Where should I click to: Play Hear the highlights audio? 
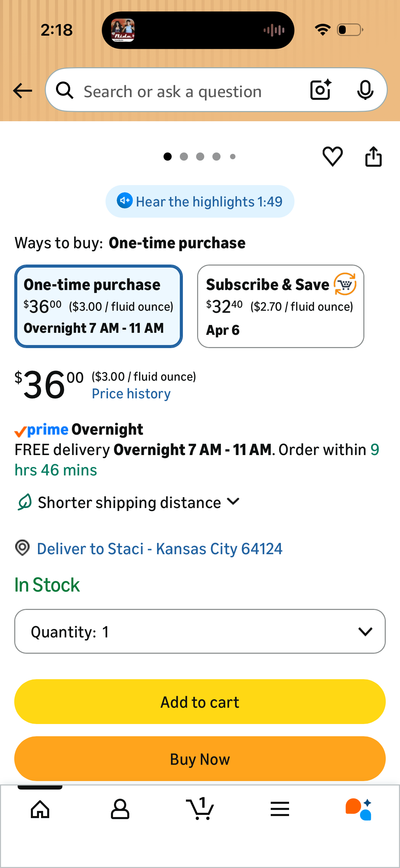(200, 201)
